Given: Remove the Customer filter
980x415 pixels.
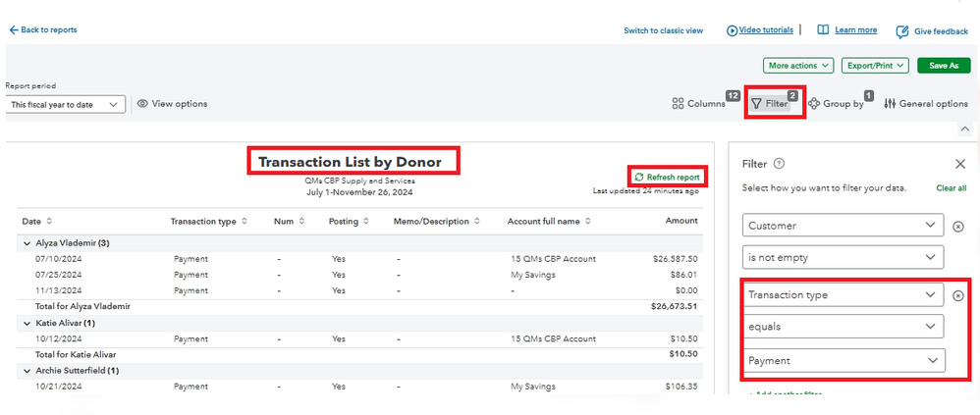Looking at the screenshot, I should tap(958, 227).
